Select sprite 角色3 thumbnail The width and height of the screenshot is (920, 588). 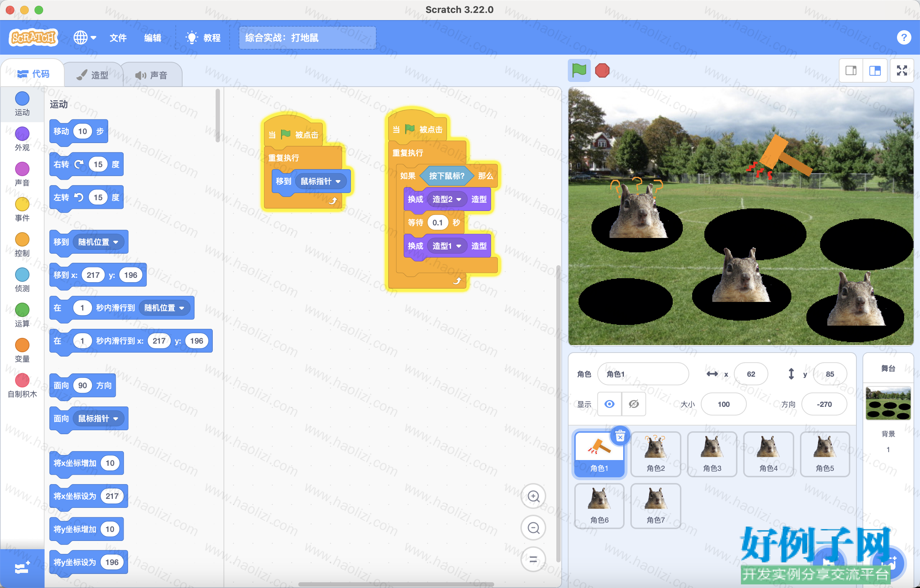(x=712, y=454)
